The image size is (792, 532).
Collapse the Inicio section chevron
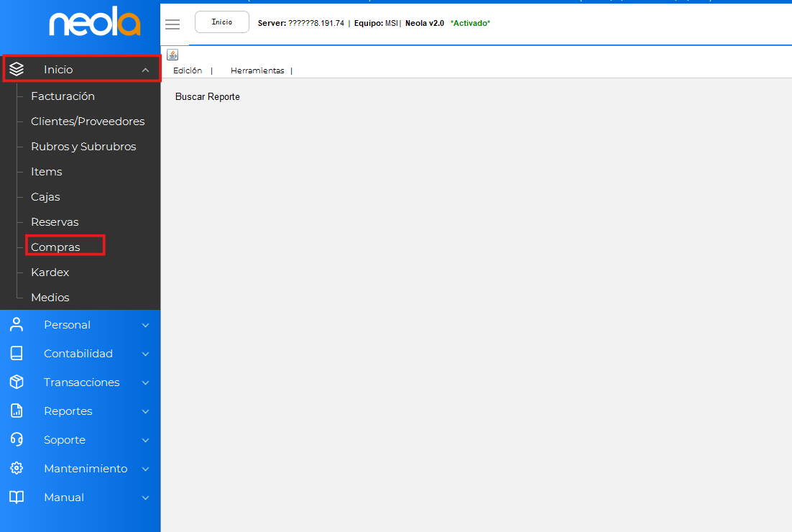[x=146, y=70]
